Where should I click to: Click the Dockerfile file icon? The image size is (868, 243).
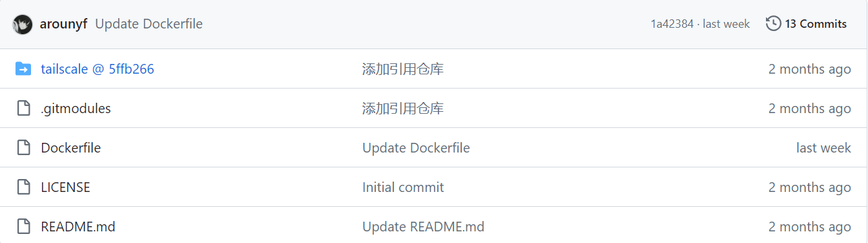point(23,148)
